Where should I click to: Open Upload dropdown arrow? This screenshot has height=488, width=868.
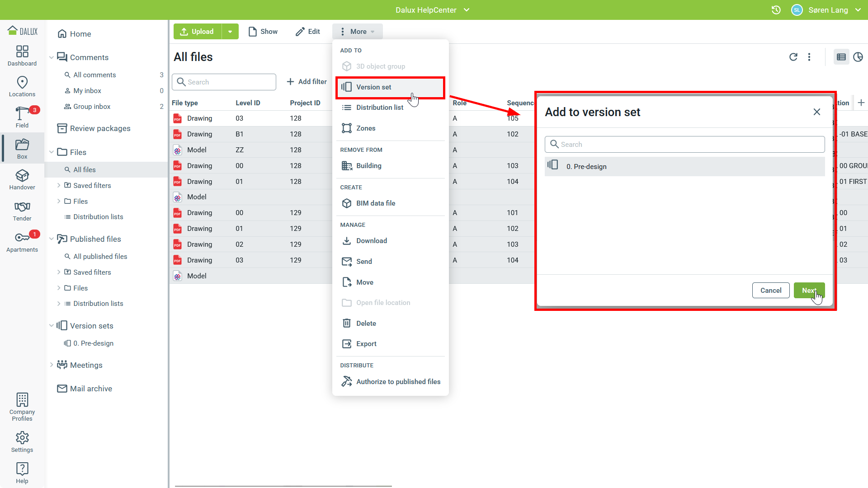230,32
